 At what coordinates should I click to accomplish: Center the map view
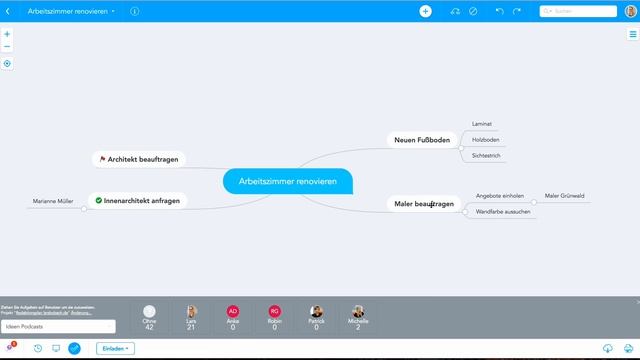click(7, 64)
